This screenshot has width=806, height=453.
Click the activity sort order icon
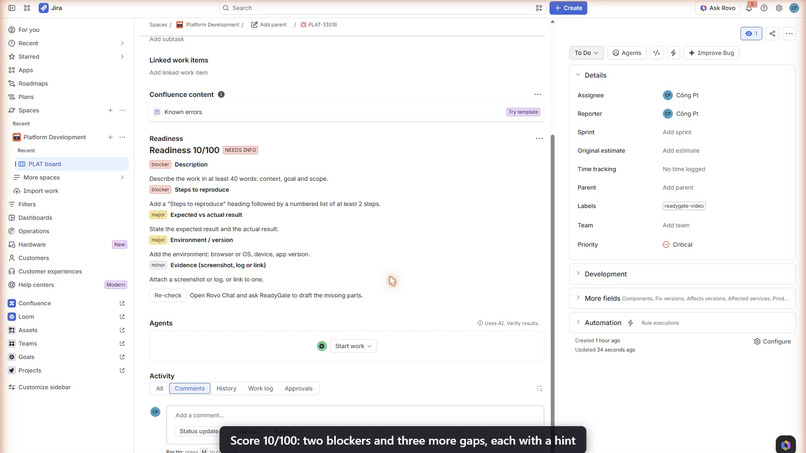(x=539, y=389)
